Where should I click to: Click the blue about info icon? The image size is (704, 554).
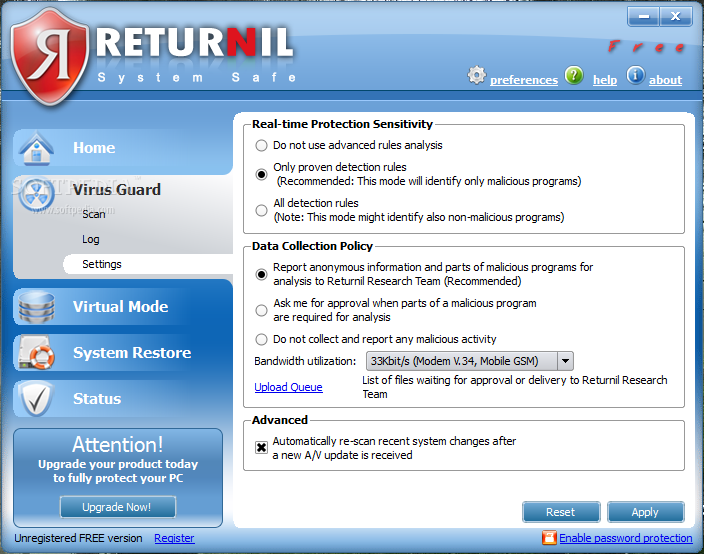(635, 75)
